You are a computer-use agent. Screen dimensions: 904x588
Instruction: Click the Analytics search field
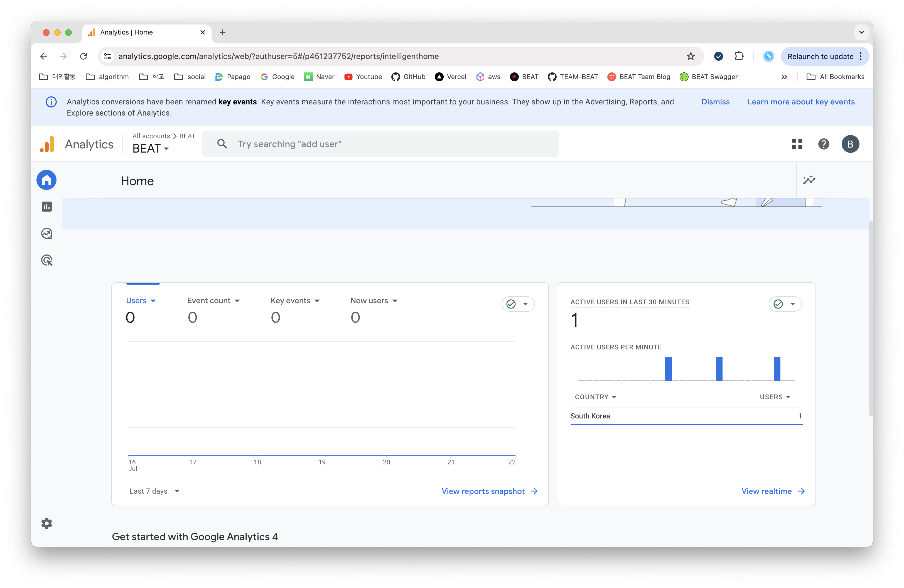click(380, 144)
